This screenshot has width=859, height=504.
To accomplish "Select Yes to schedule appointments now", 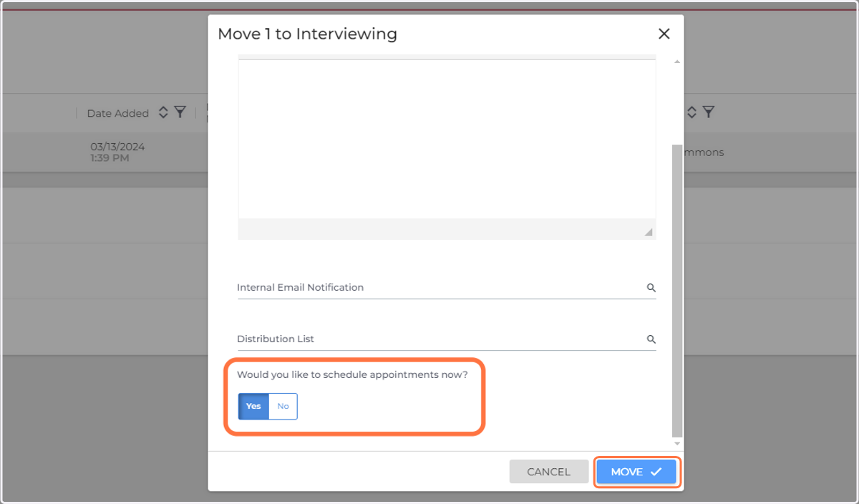I will 253,406.
